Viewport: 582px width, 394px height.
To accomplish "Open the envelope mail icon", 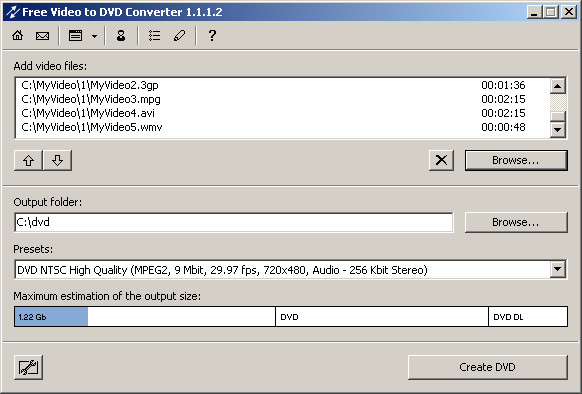I will point(42,36).
